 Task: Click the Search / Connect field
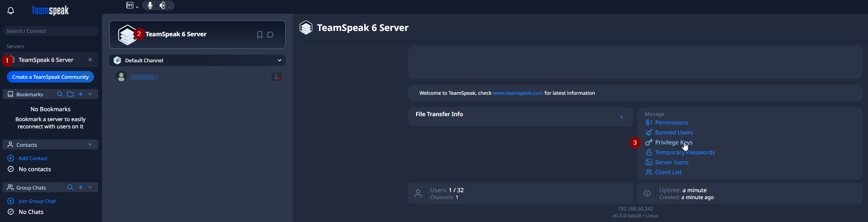(x=50, y=31)
